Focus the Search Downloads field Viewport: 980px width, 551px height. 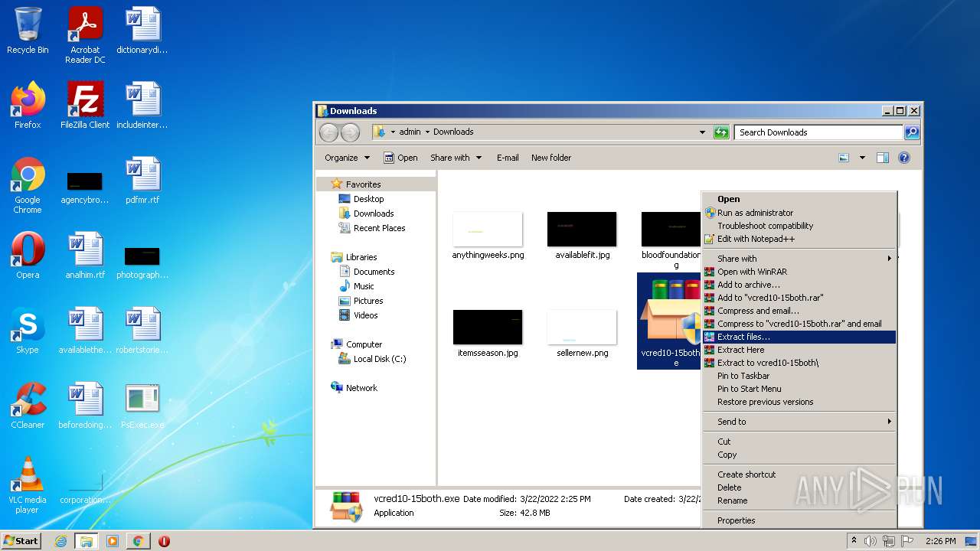(818, 132)
